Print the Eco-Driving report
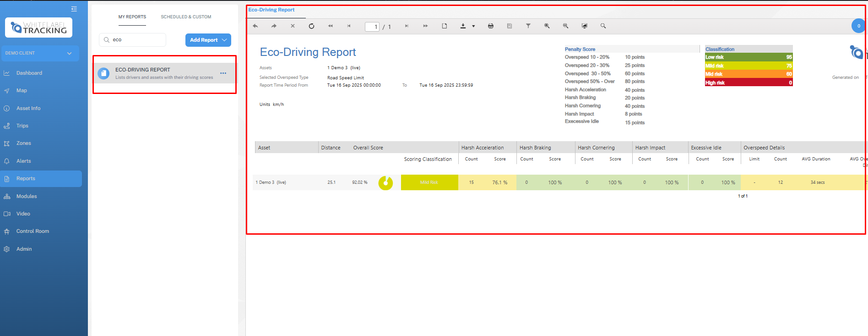 (x=491, y=26)
